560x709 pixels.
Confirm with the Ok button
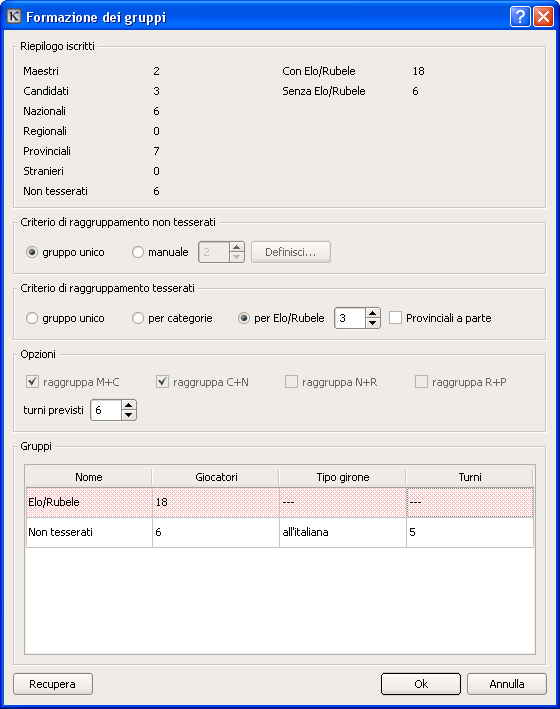421,684
